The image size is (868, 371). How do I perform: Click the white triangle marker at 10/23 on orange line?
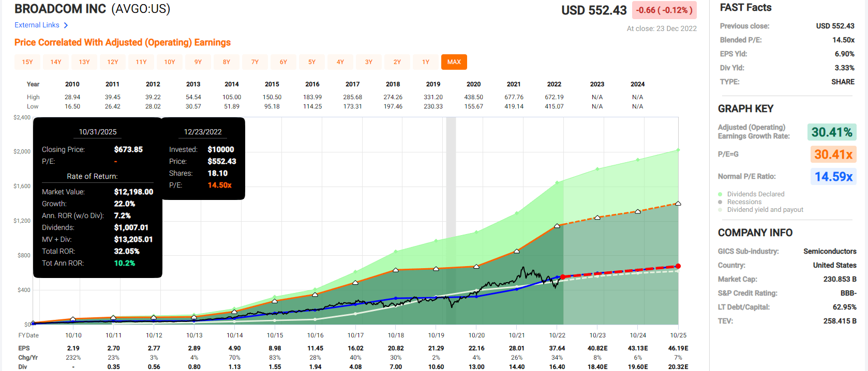click(x=597, y=218)
